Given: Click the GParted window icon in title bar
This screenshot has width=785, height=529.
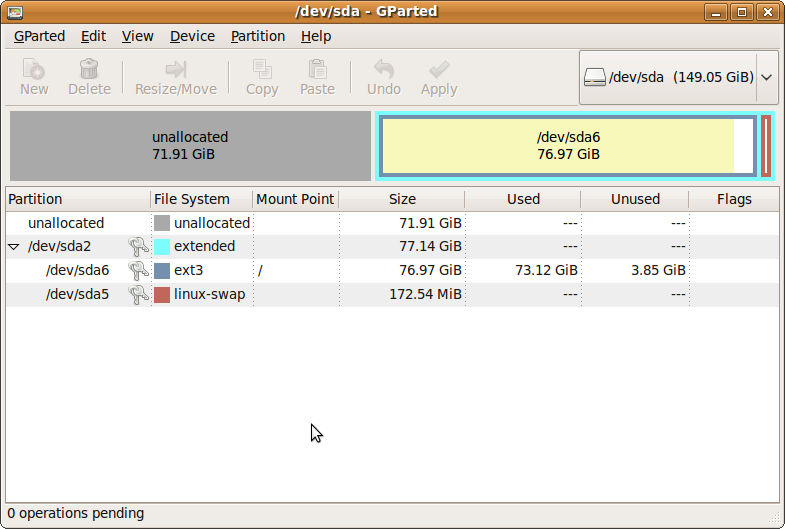Looking at the screenshot, I should tap(15, 12).
